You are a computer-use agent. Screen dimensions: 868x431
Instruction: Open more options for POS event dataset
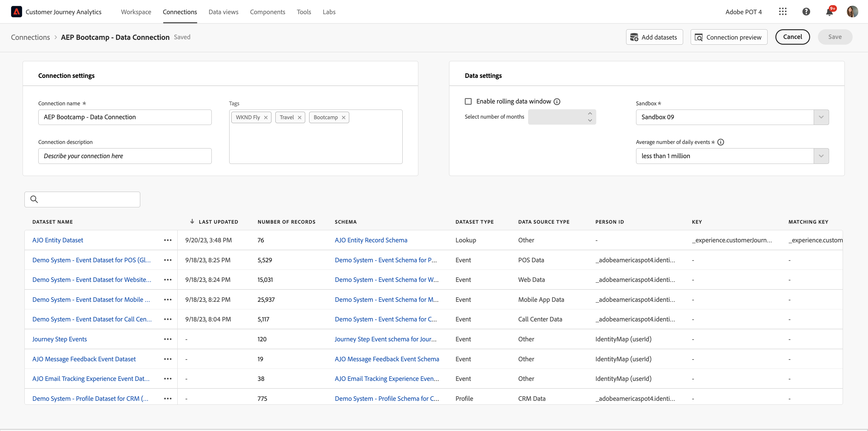click(x=168, y=260)
